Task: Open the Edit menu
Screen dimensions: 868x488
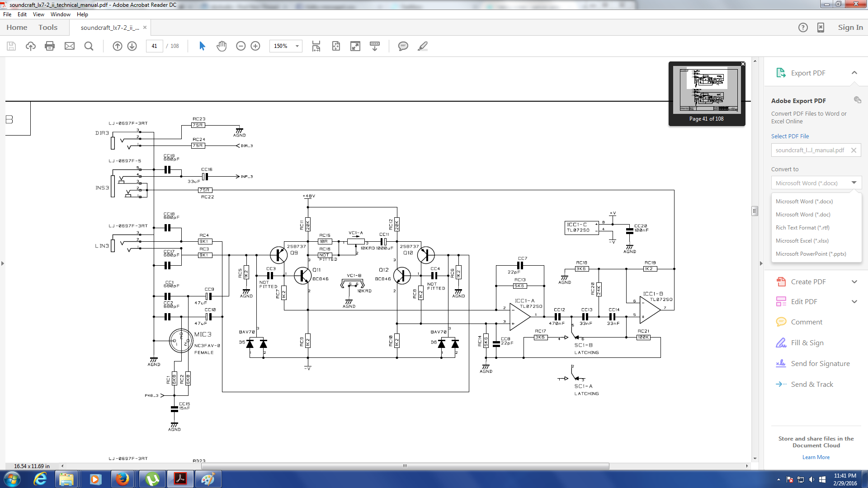Action: point(22,14)
